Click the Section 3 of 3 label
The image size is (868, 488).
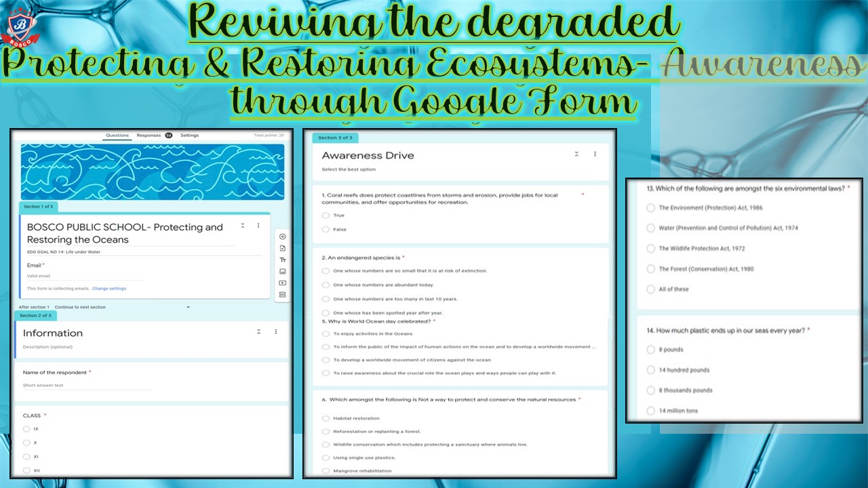click(x=335, y=138)
